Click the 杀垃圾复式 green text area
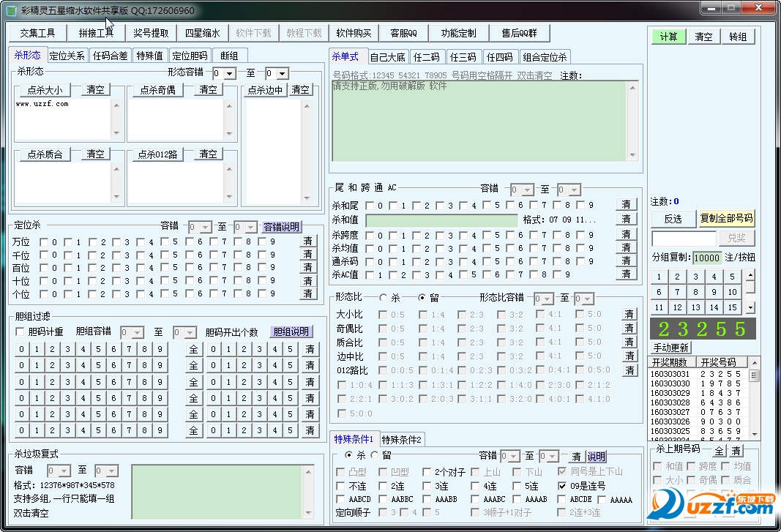 [x=217, y=492]
